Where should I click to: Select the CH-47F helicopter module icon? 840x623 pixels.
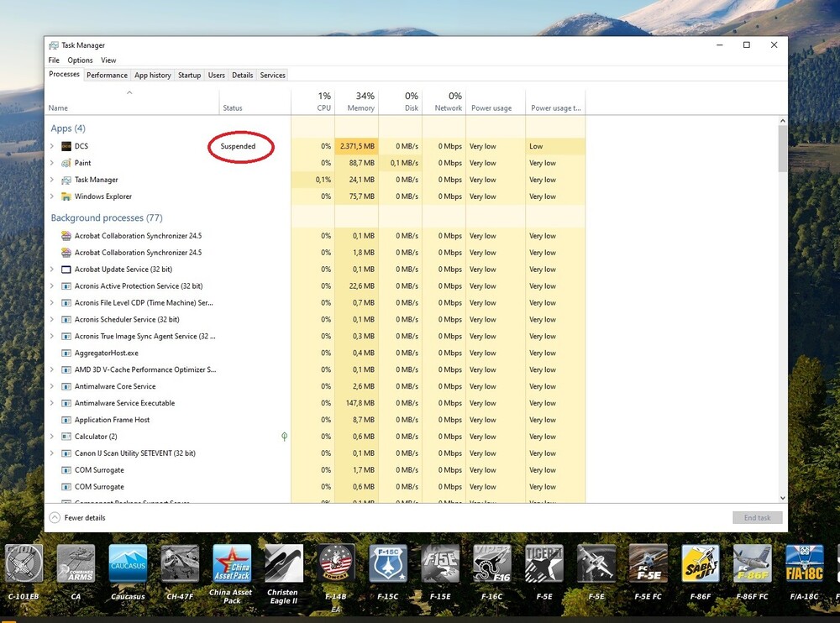180,563
